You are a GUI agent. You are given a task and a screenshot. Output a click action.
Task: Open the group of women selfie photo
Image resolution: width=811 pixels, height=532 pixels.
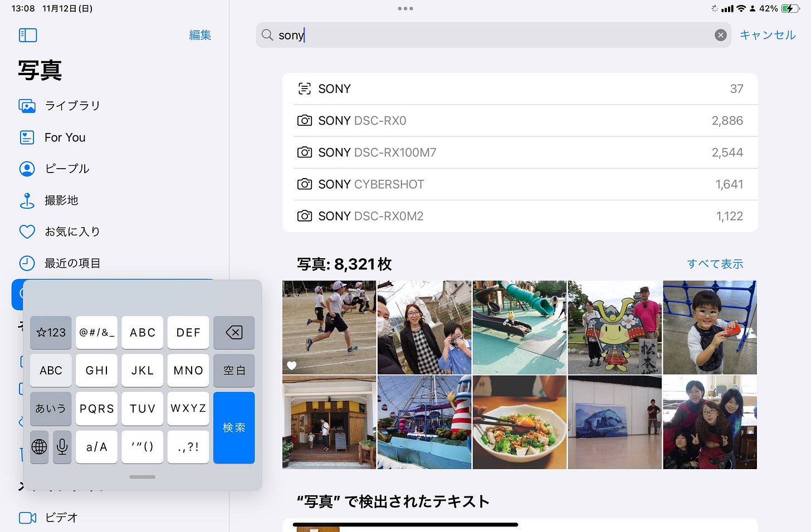[710, 422]
